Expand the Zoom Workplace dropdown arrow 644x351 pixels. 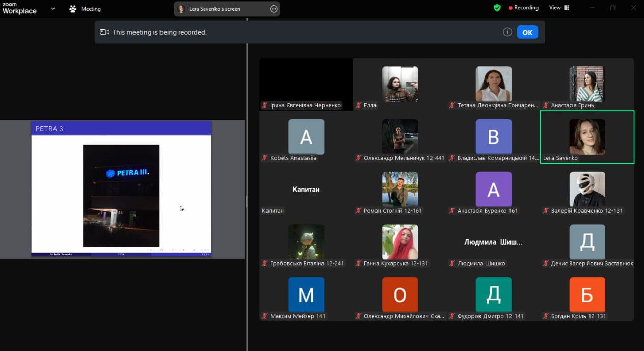point(53,8)
